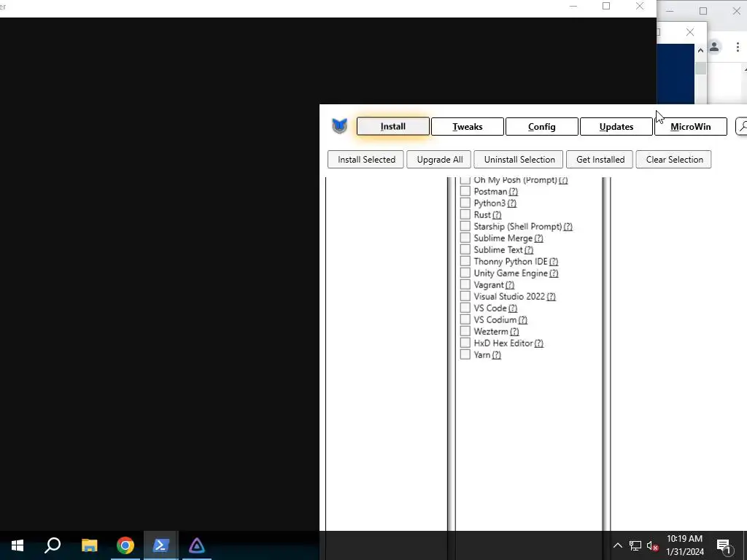Click the WinUtil shield logo icon
Image resolution: width=747 pixels, height=560 pixels.
tap(340, 126)
